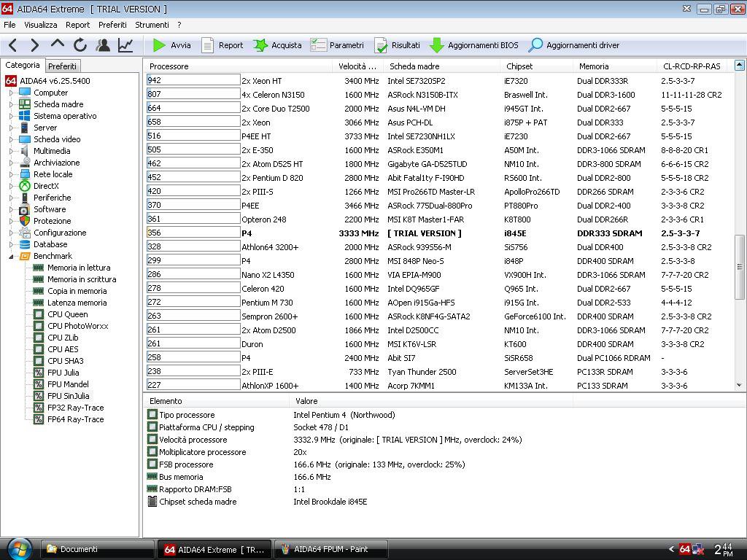Image resolution: width=747 pixels, height=560 pixels.
Task: Expand the Scheda madre tree node
Action: pyautogui.click(x=12, y=104)
